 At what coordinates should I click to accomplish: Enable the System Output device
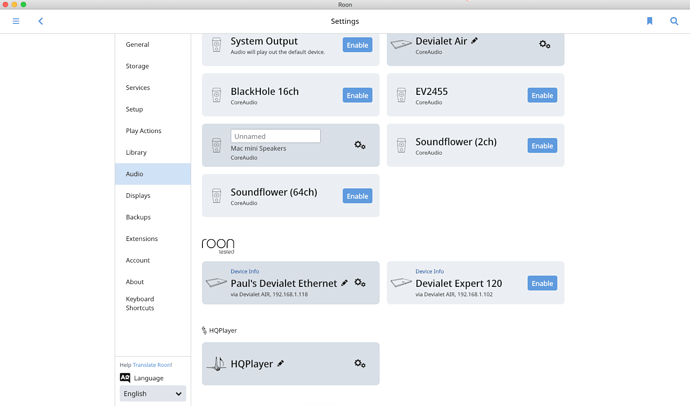pyautogui.click(x=357, y=45)
